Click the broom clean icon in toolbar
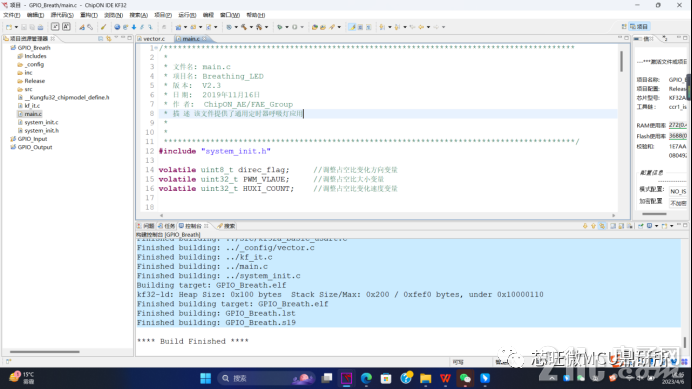Image resolution: width=692 pixels, height=389 pixels. 103,27
